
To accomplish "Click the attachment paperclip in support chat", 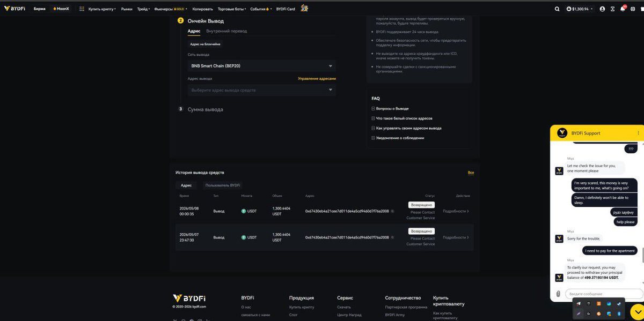I will coord(558,294).
